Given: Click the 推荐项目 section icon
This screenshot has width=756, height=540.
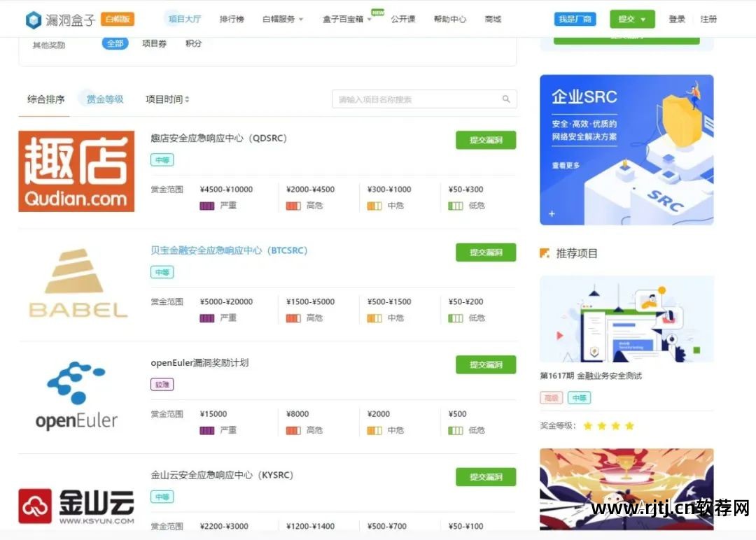Looking at the screenshot, I should pos(545,253).
